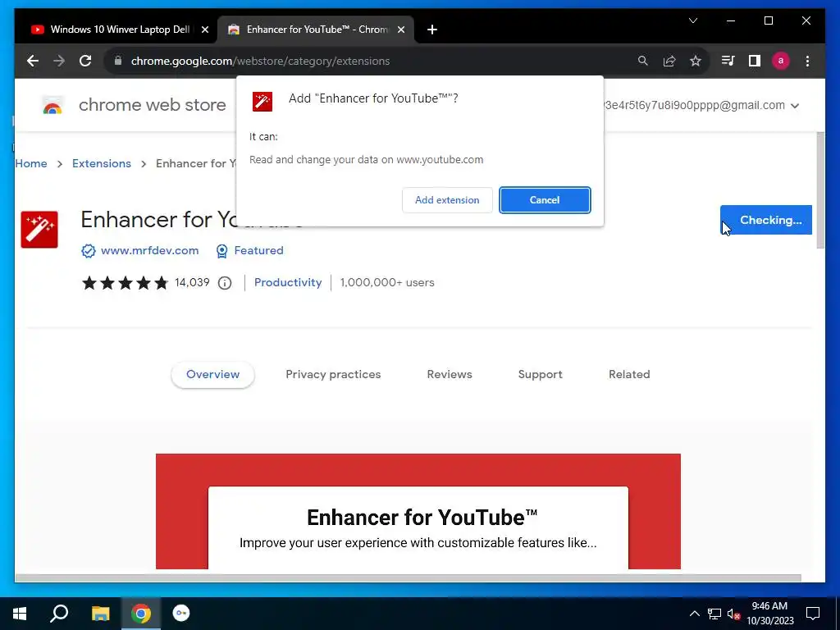
Task: Open the ratings info circle icon
Action: point(225,283)
